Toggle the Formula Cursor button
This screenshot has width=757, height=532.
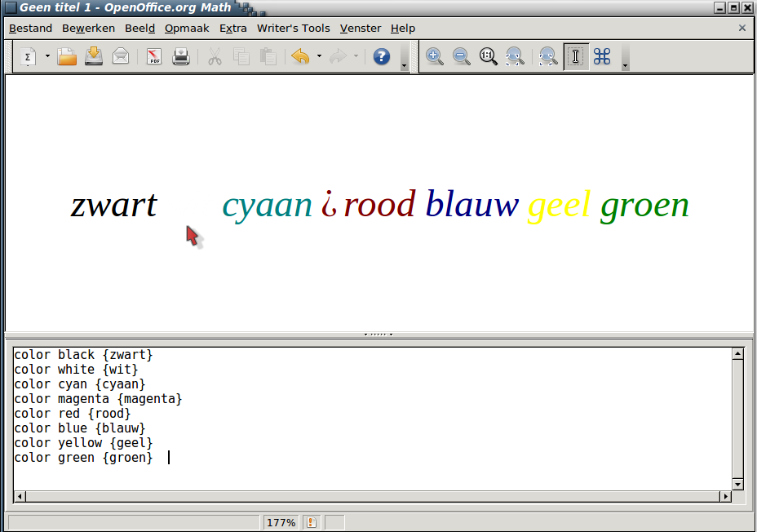pyautogui.click(x=576, y=56)
